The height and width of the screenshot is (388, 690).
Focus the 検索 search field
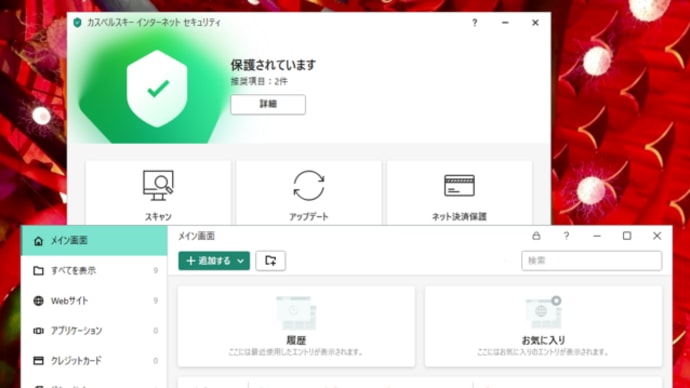[x=591, y=261]
